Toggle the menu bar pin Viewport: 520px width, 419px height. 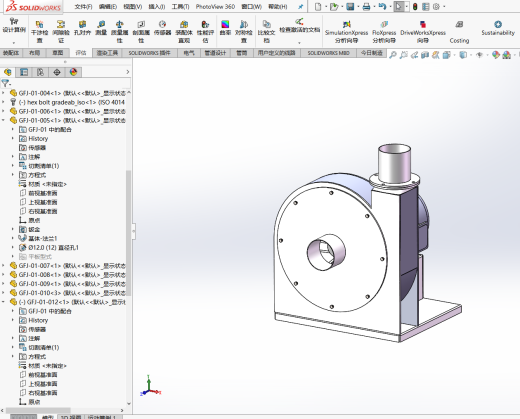(x=301, y=6)
